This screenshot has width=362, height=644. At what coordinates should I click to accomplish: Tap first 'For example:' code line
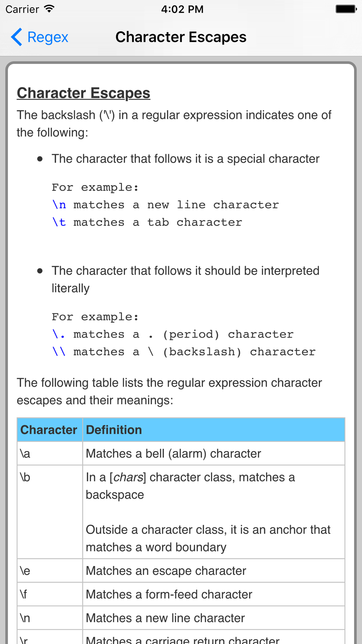click(95, 187)
